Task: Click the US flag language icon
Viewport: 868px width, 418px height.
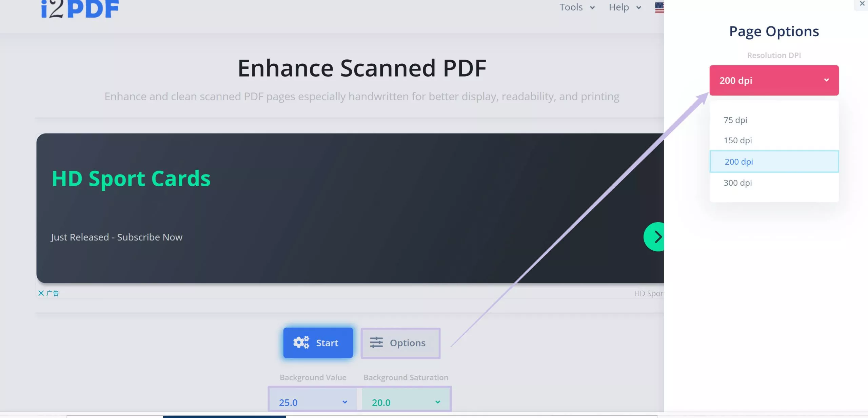Action: point(659,7)
